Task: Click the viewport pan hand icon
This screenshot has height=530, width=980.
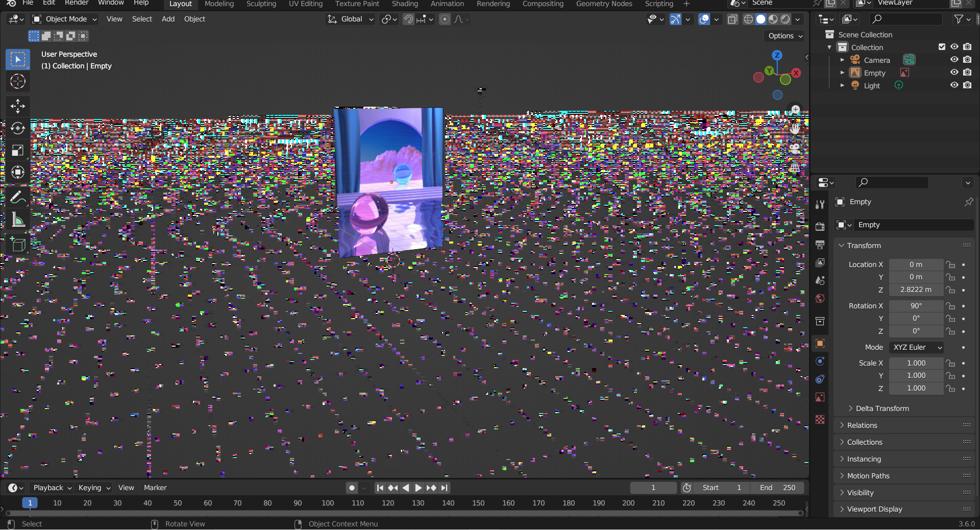Action: click(x=795, y=129)
